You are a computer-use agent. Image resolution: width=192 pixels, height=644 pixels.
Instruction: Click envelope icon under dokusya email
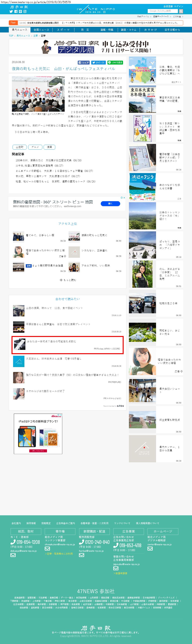[x=13, y=555]
